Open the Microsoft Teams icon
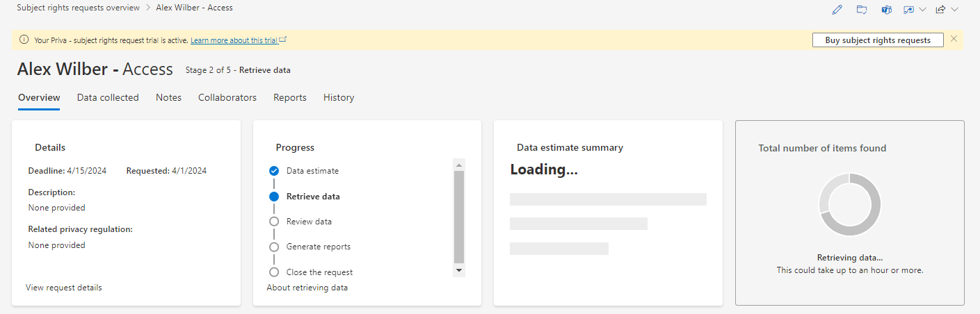The width and height of the screenshot is (980, 314). tap(887, 10)
